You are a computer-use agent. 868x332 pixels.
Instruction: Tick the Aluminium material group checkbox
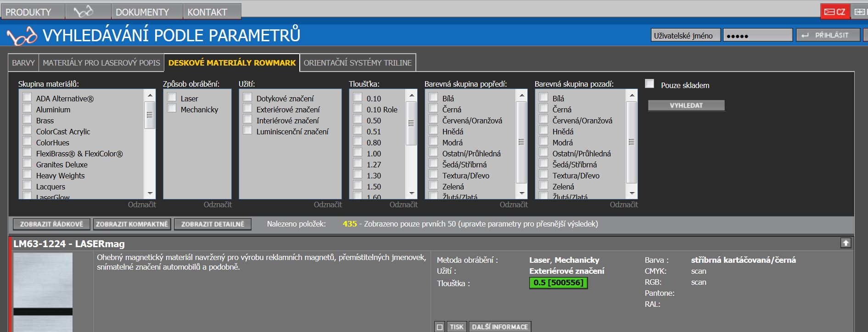point(28,109)
